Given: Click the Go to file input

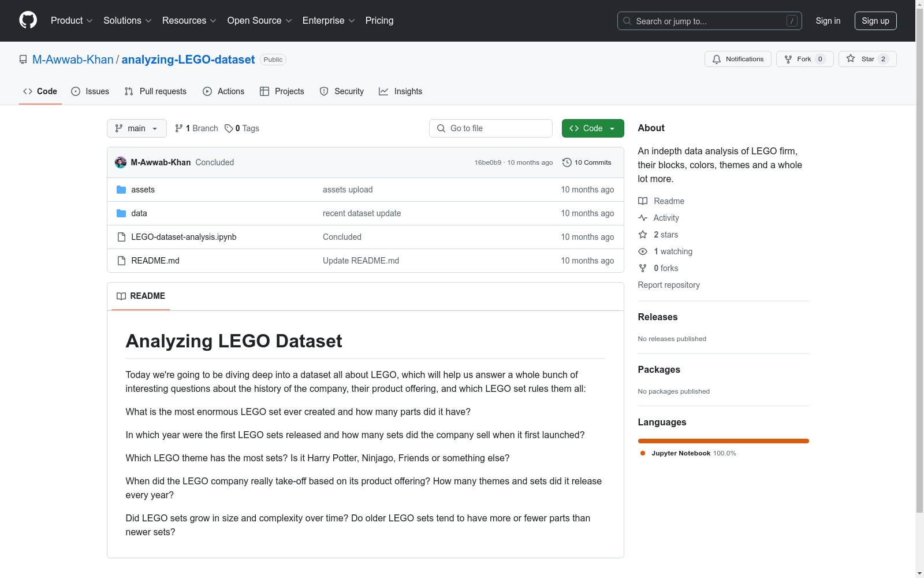Looking at the screenshot, I should [491, 128].
